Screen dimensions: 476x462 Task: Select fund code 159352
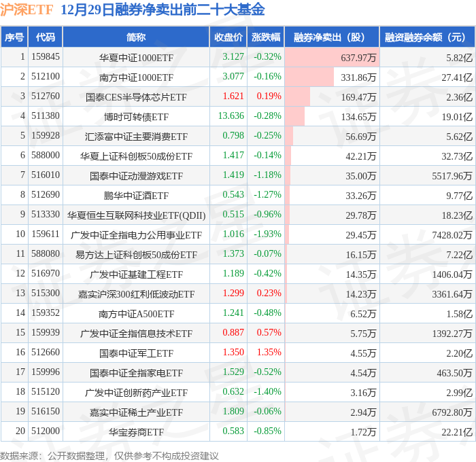tap(46, 313)
